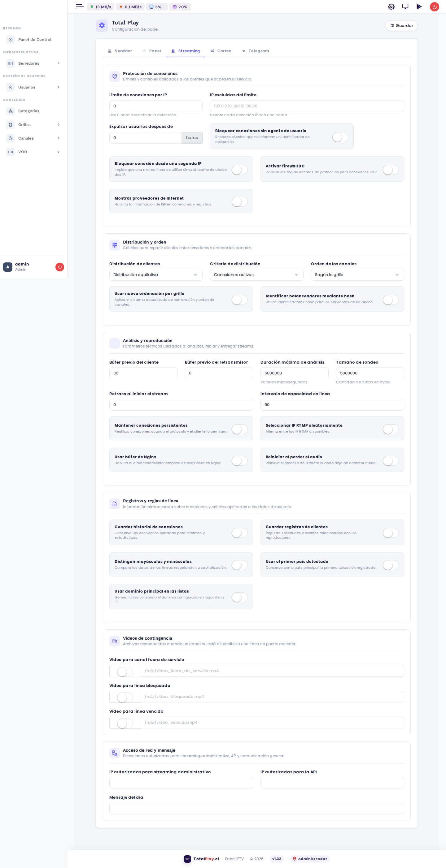Toggle Mostrar proveedores de Internet

click(x=239, y=201)
